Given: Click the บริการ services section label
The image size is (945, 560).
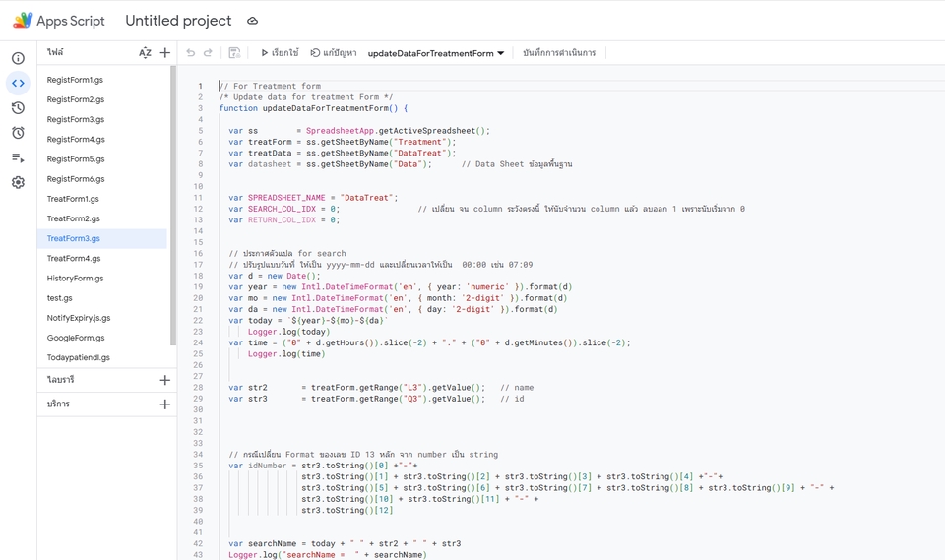Looking at the screenshot, I should click(58, 404).
